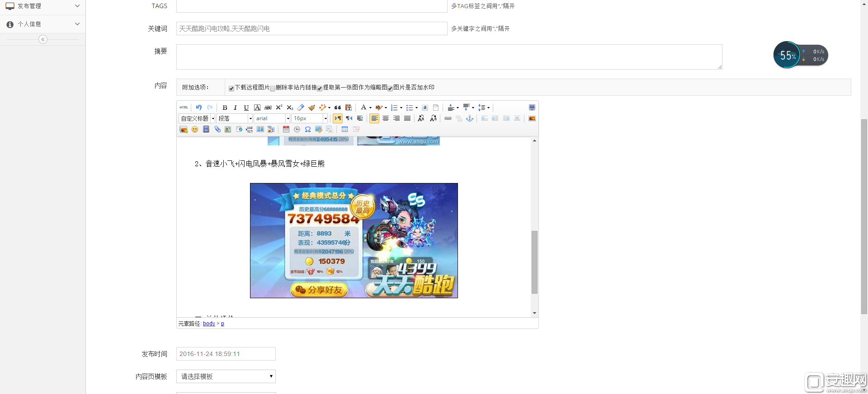
Task: Insert current date with calendar icon
Action: (x=286, y=129)
